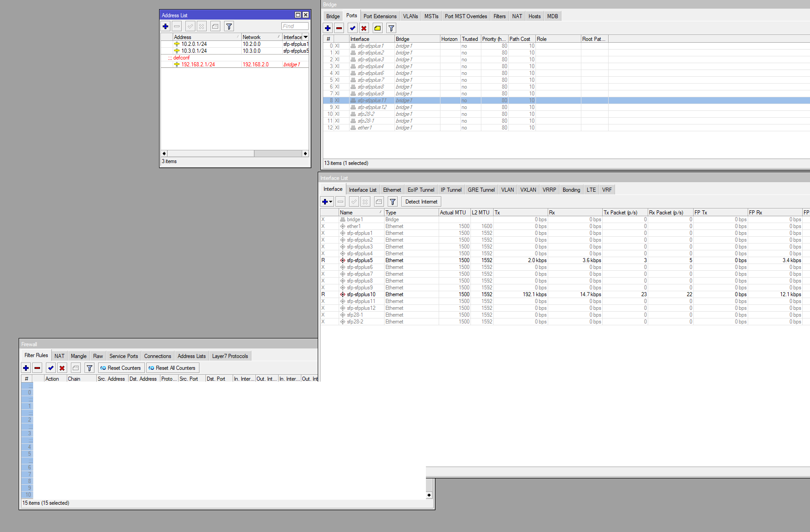810x532 pixels.
Task: Open the filter in Interface List toolbar
Action: point(393,202)
